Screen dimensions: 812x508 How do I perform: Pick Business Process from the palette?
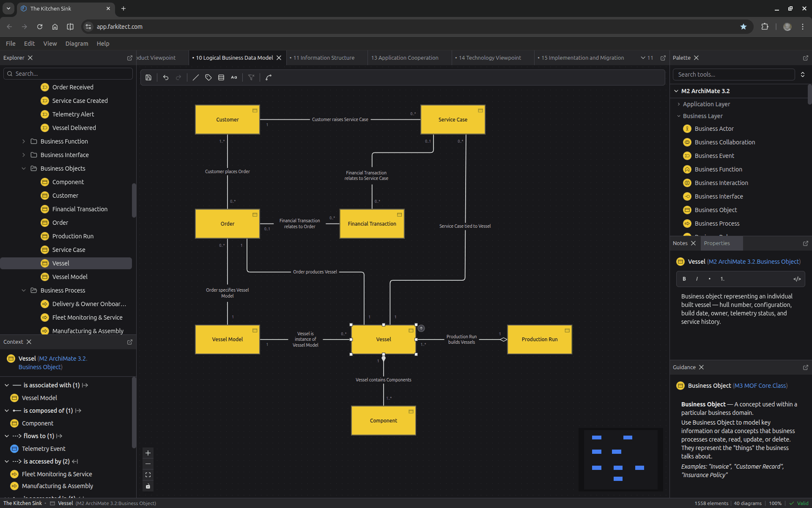717,224
